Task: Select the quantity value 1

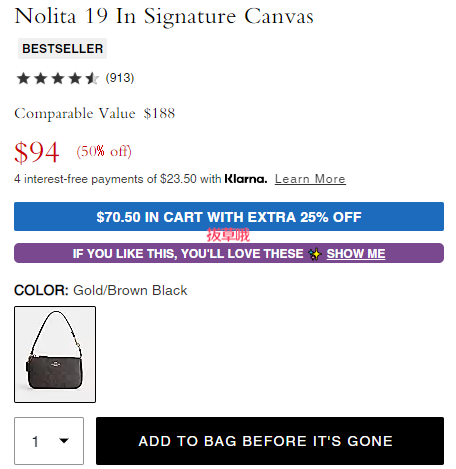Action: 35,441
